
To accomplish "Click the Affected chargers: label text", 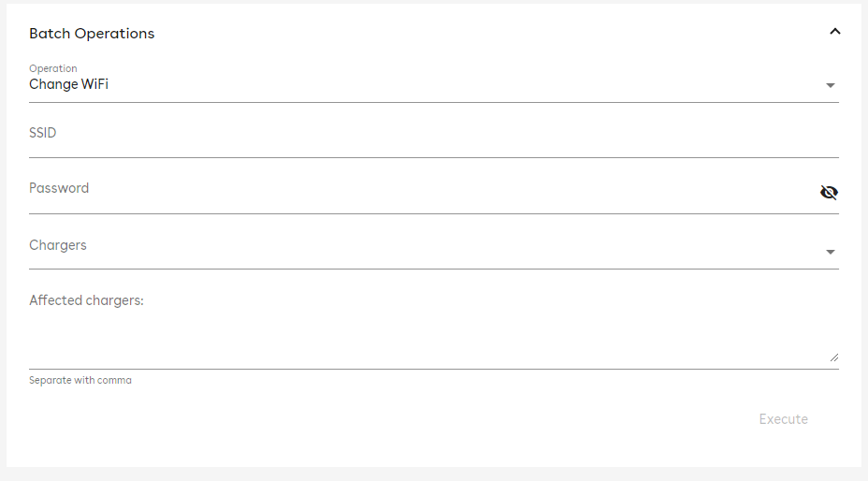I will (86, 300).
